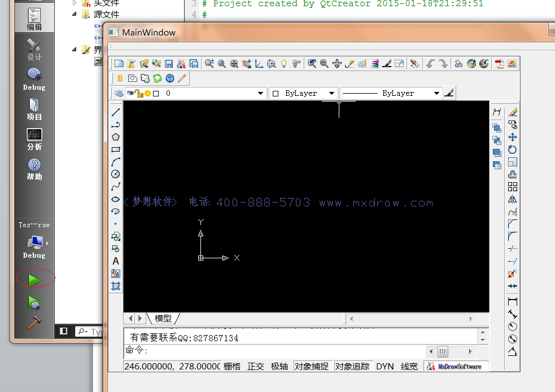Viewport: 555px width, 392px height.
Task: Select the Hatch fill tool
Action: (x=116, y=286)
